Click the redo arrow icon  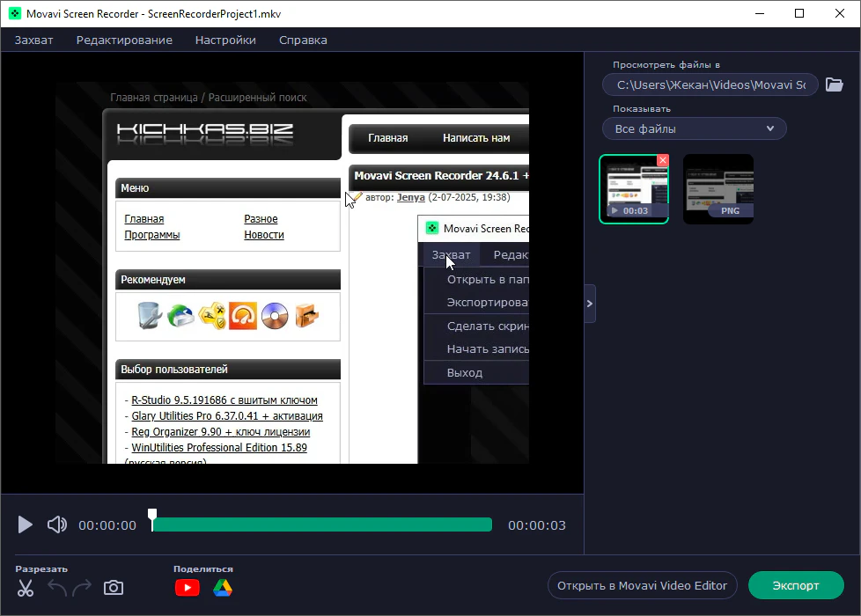point(82,588)
